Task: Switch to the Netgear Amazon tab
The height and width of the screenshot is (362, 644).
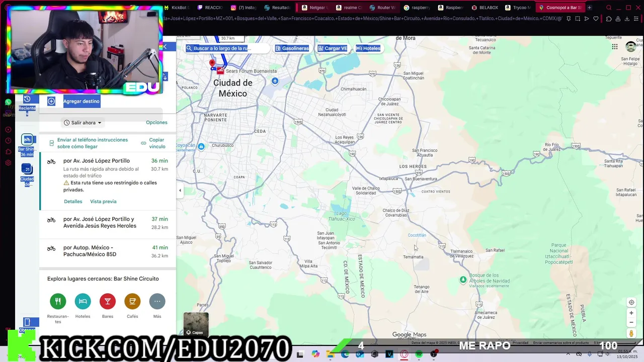Action: pos(314,8)
